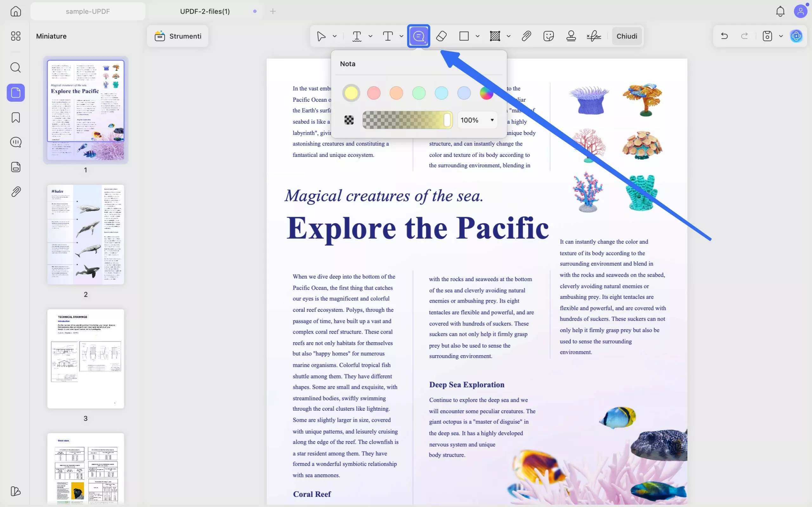Open the signature tool
This screenshot has height=507, width=812.
[593, 36]
